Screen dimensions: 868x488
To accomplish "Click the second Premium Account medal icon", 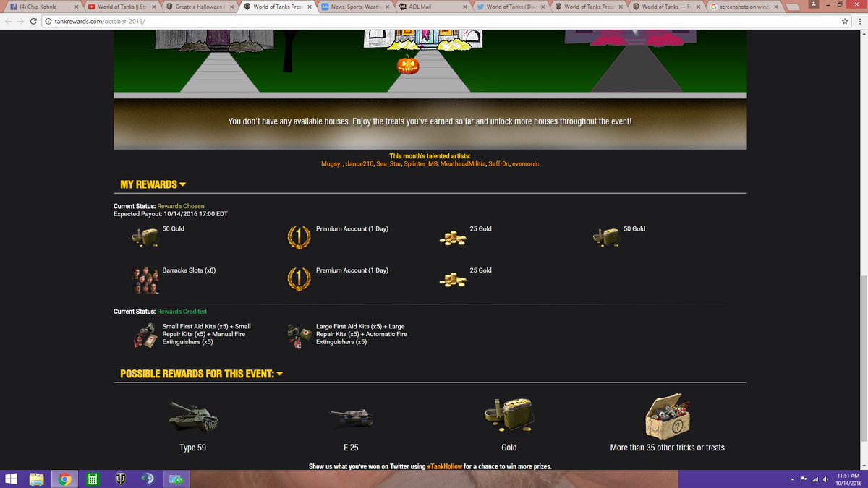I will [299, 279].
